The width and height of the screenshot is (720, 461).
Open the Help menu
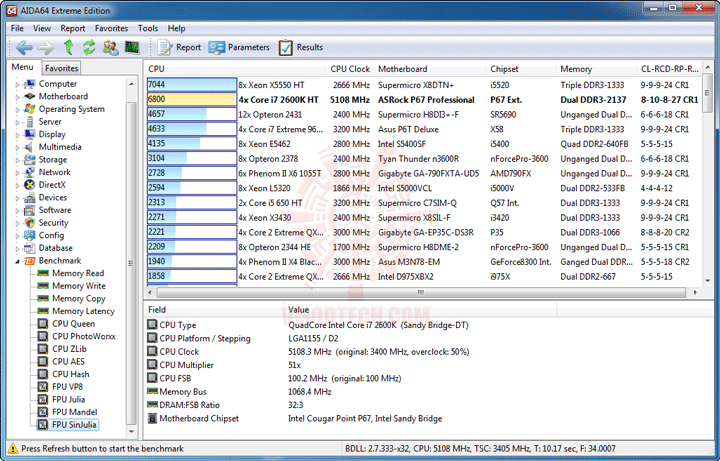[x=176, y=28]
